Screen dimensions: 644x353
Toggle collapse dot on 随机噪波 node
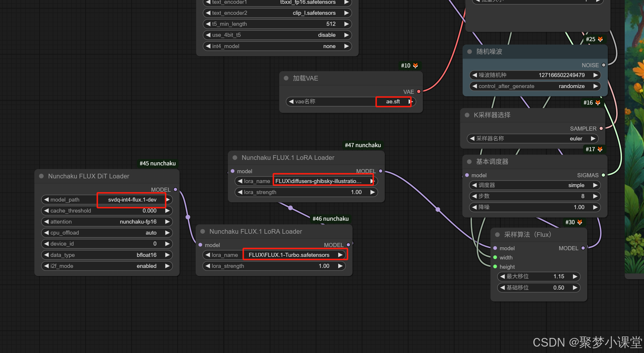click(470, 52)
